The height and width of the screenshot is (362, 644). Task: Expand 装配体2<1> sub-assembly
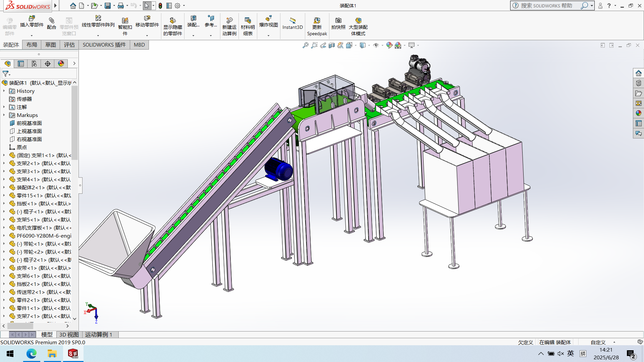click(x=4, y=187)
